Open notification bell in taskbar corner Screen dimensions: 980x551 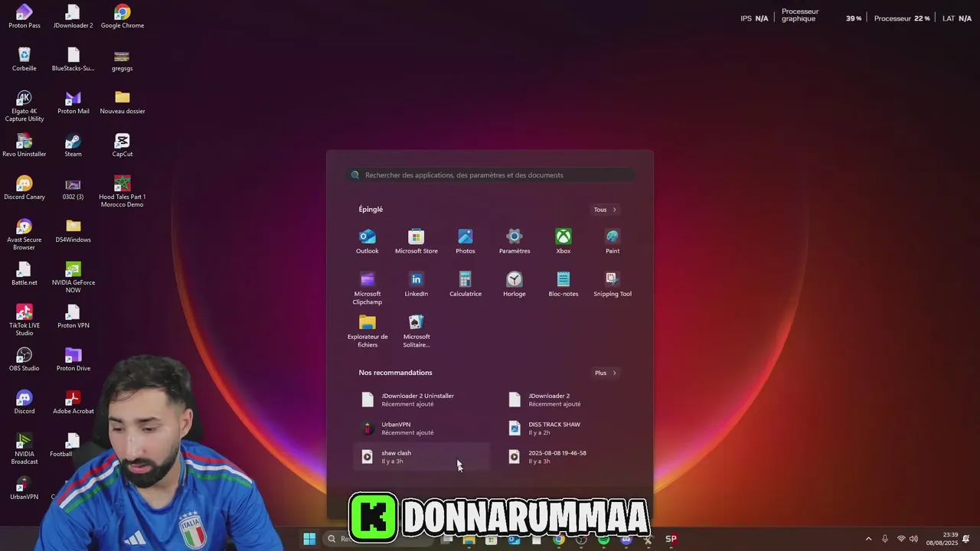tap(966, 539)
